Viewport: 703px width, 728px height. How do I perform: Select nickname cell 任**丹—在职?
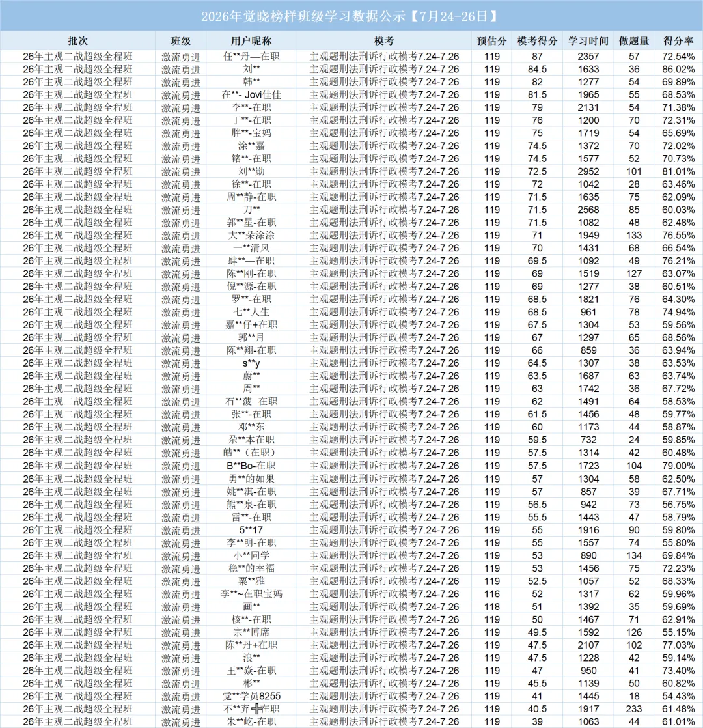pos(251,57)
